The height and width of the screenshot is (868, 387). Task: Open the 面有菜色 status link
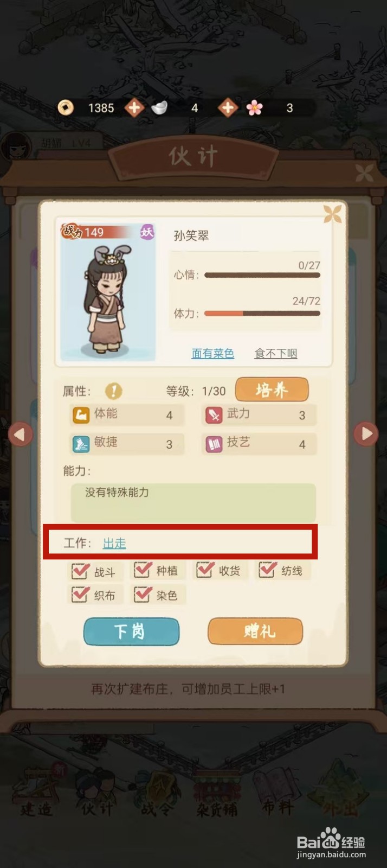[x=212, y=353]
